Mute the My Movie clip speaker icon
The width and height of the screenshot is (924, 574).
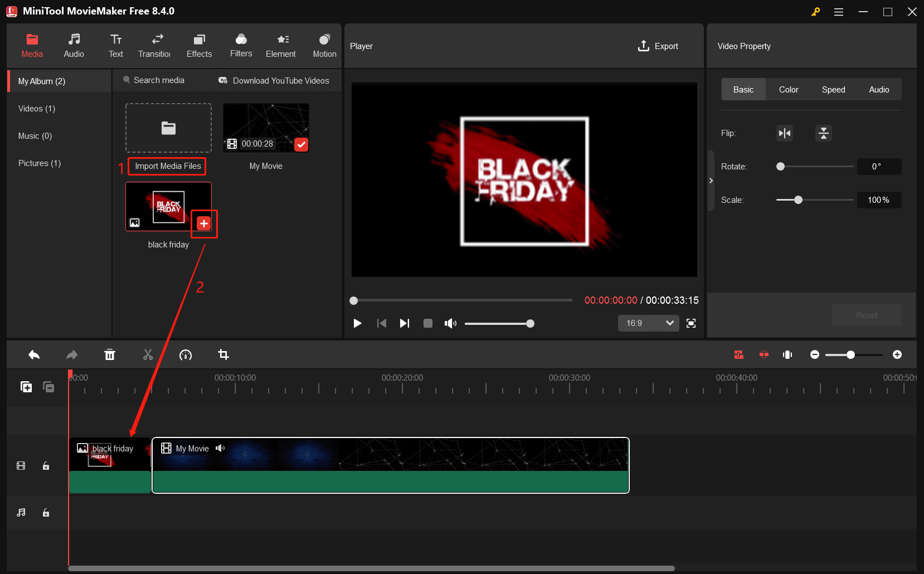coord(221,448)
